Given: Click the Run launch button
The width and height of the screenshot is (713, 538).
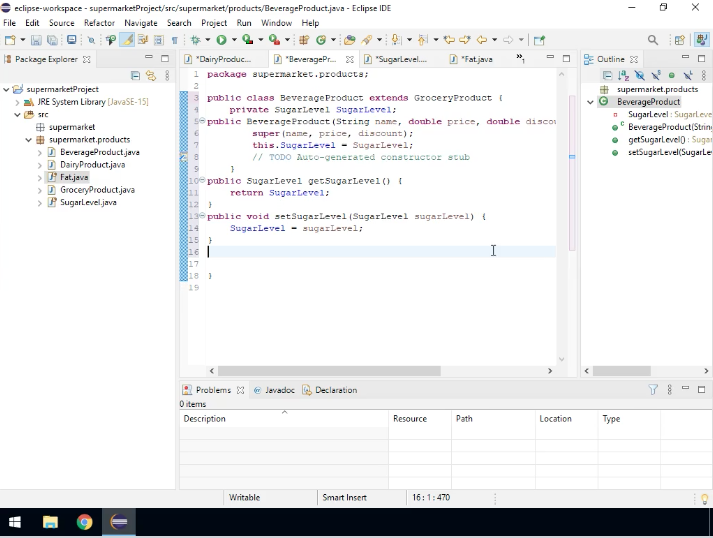Looking at the screenshot, I should (220, 40).
